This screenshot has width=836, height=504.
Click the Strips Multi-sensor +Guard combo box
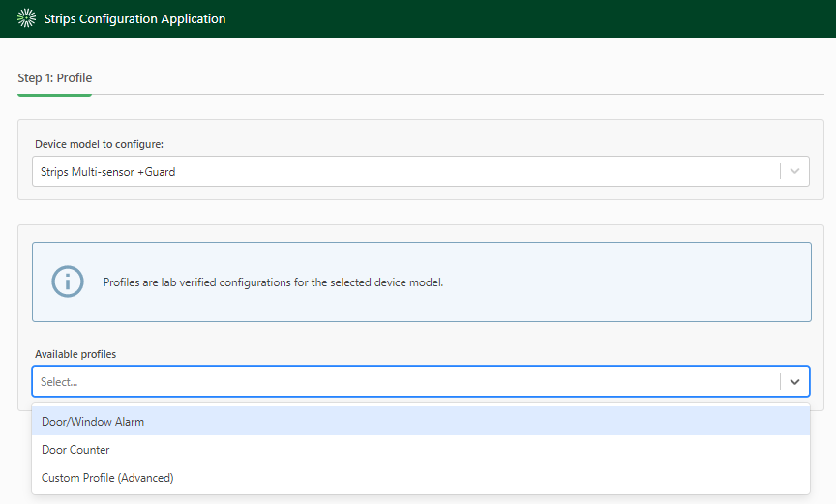coord(421,171)
